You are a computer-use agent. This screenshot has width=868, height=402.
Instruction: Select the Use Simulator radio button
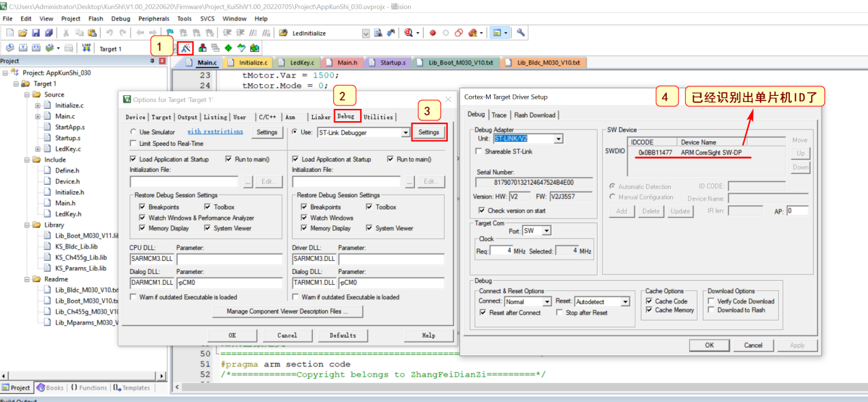[133, 132]
